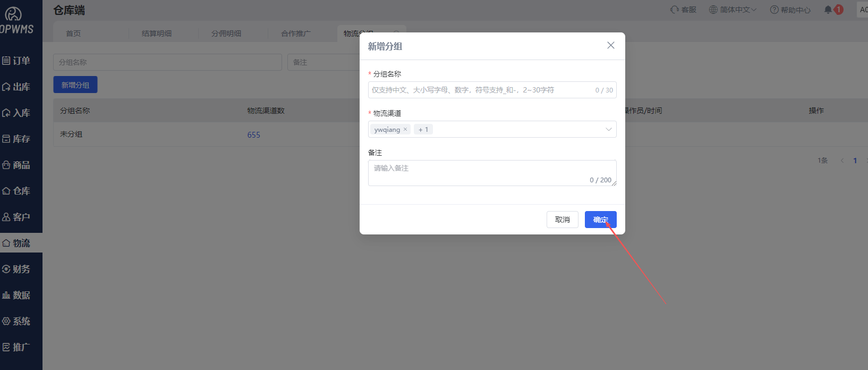This screenshot has height=370, width=868.
Task: Switch to the 合作推广 tab
Action: point(296,33)
